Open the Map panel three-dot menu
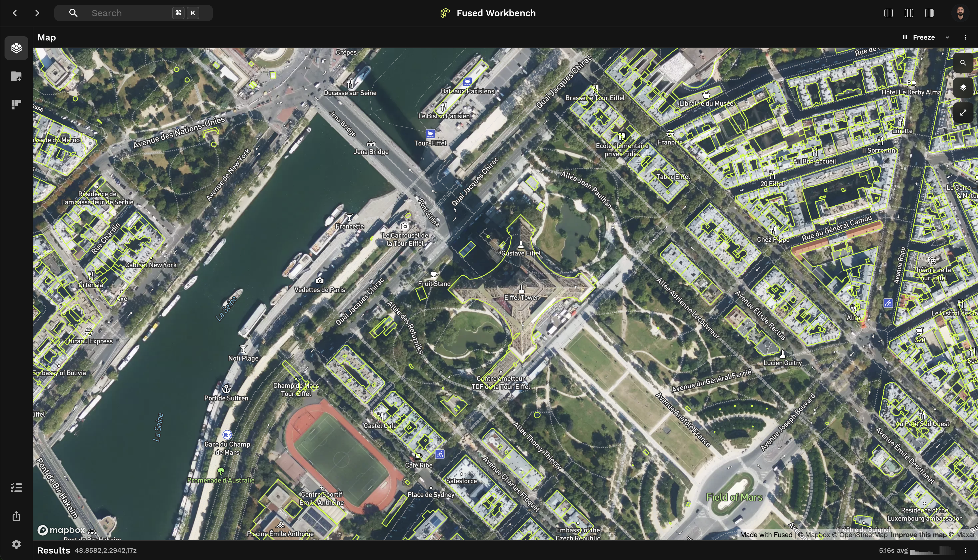 click(965, 37)
